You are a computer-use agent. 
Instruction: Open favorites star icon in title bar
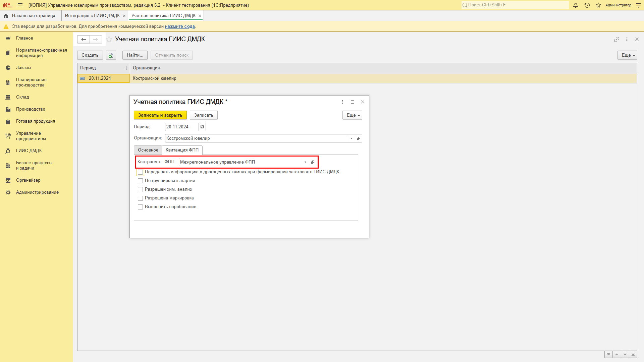(x=598, y=5)
